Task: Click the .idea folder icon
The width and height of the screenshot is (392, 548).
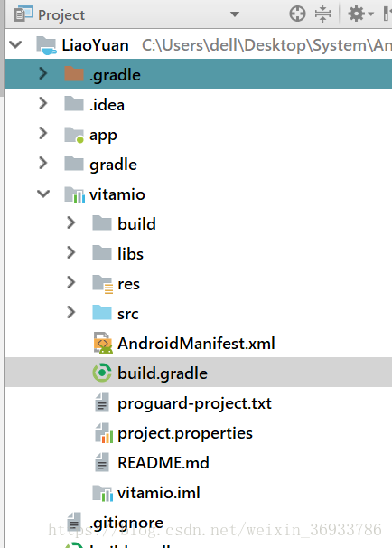Action: coord(74,103)
